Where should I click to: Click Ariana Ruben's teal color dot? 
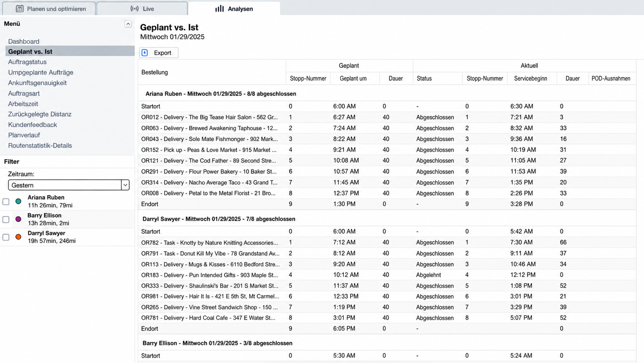click(18, 201)
